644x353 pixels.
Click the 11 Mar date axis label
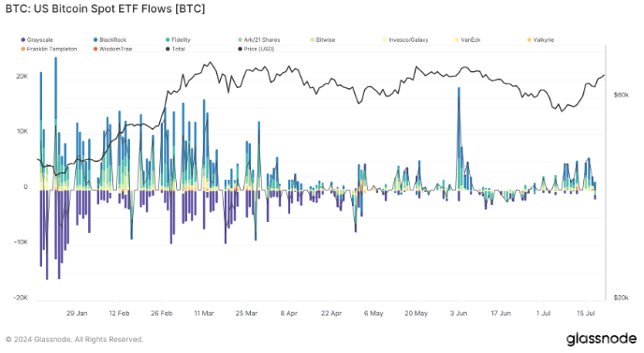click(204, 313)
